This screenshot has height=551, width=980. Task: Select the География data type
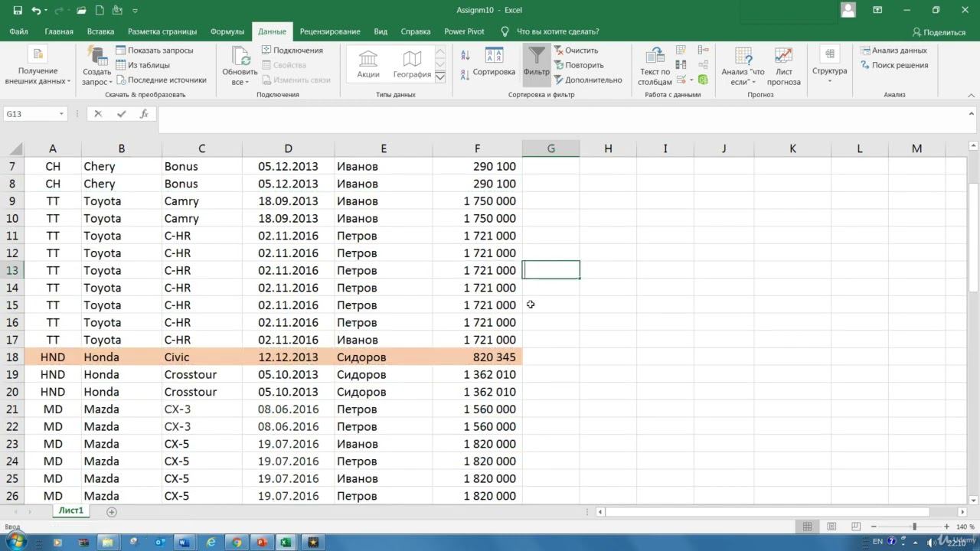click(412, 64)
